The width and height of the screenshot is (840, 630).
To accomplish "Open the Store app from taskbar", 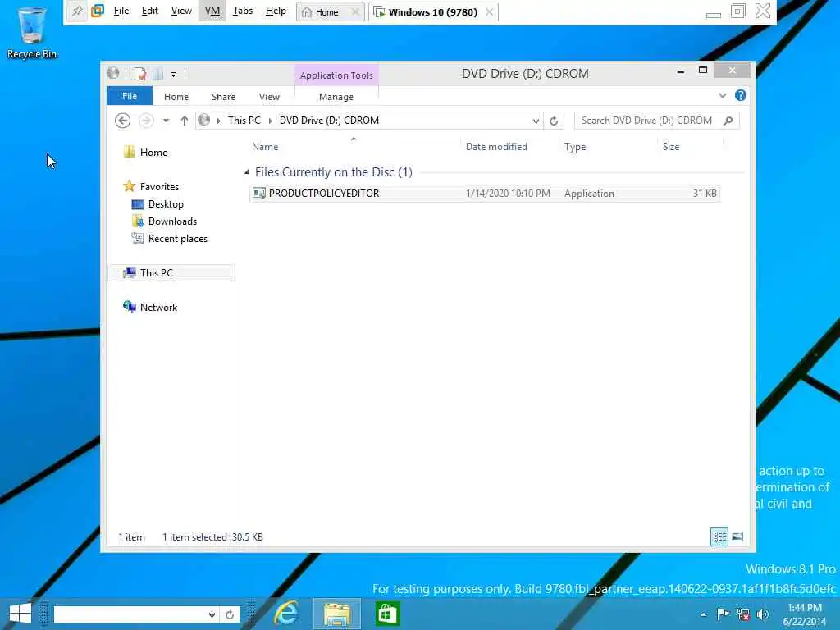I will pos(387,614).
